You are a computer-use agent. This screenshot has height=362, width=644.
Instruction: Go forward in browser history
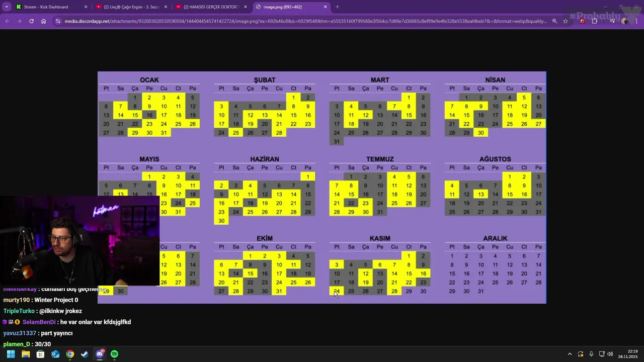(x=19, y=21)
